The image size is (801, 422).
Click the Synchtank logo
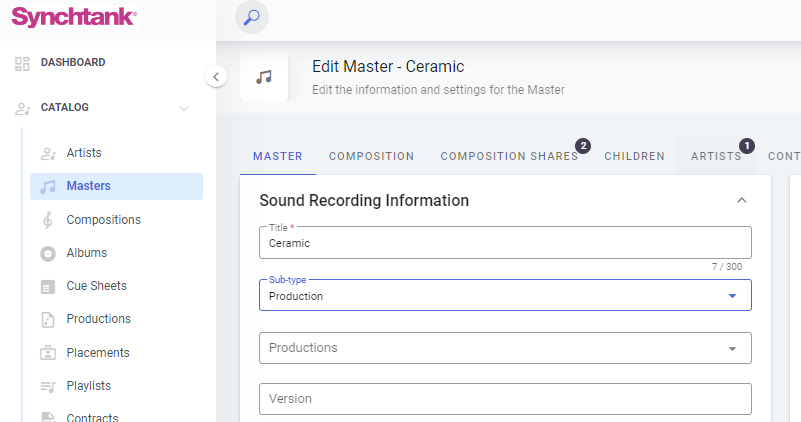(x=74, y=17)
